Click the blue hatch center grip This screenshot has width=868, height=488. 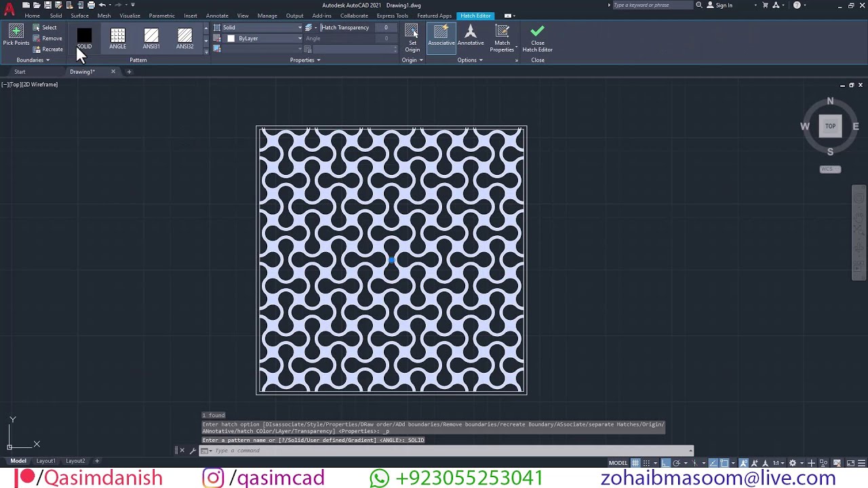[391, 260]
